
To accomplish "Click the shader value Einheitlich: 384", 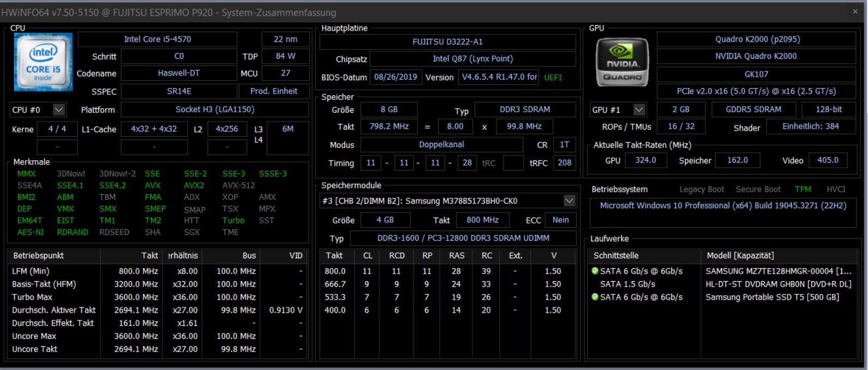I will click(x=811, y=126).
